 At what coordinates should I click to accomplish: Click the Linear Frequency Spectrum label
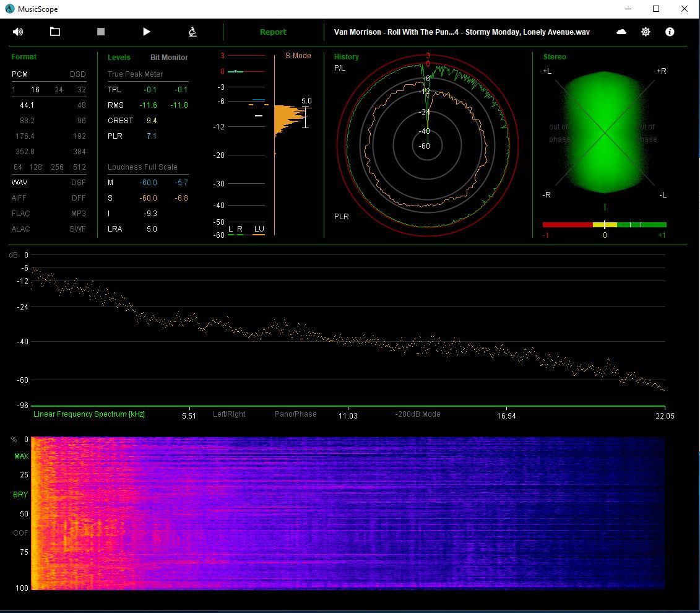[89, 414]
